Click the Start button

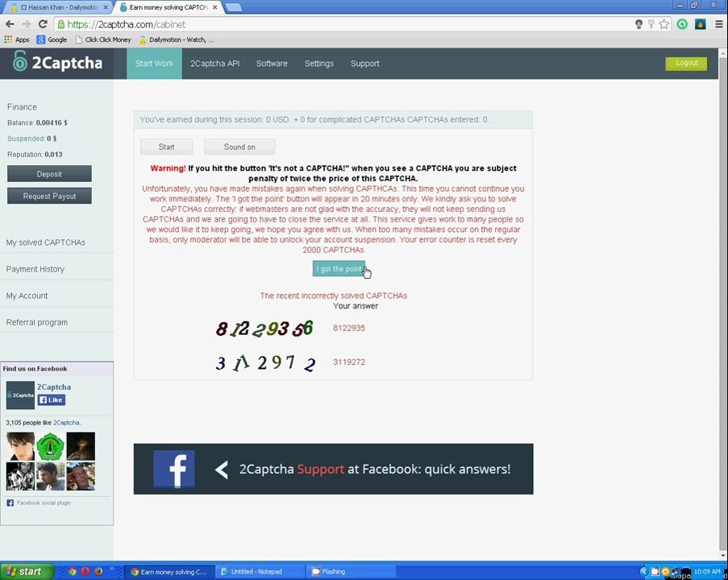[x=167, y=147]
